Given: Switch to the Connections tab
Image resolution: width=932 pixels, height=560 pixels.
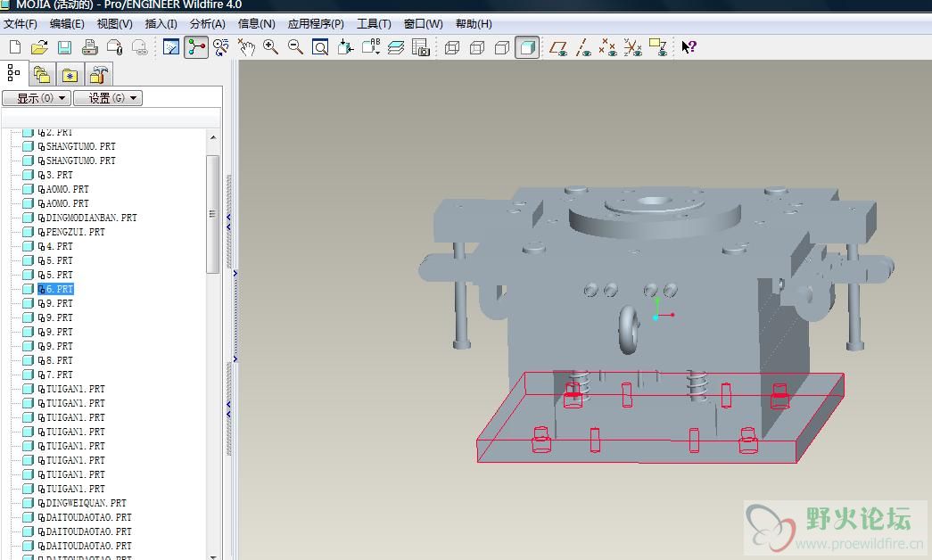Looking at the screenshot, I should 98,74.
